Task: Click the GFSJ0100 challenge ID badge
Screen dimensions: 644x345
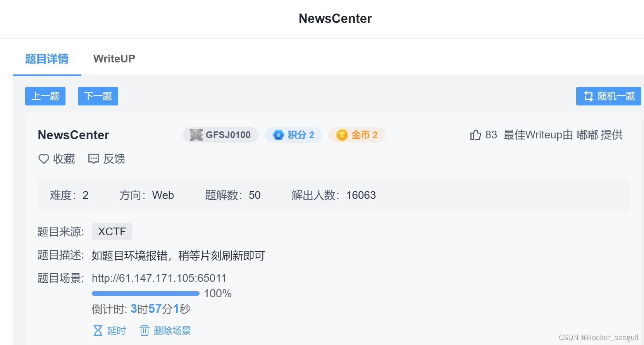Action: (x=220, y=135)
